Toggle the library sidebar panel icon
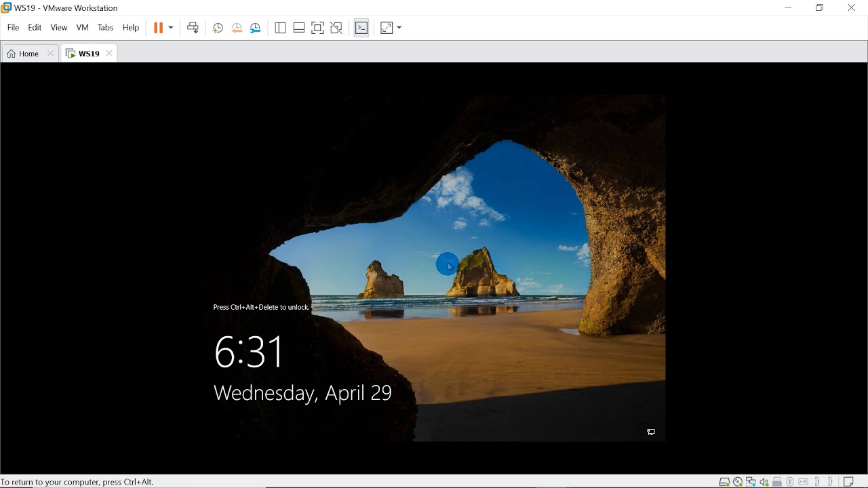Screen dimensions: 868x488 (x=280, y=28)
